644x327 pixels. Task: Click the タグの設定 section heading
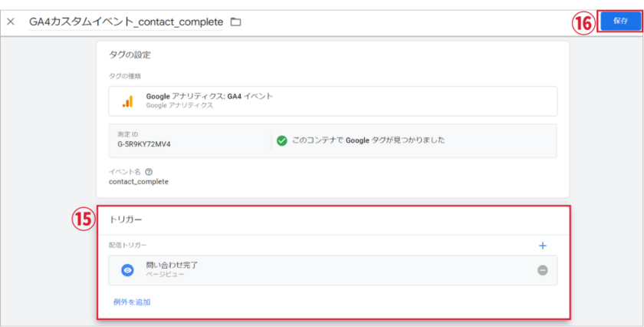click(131, 54)
